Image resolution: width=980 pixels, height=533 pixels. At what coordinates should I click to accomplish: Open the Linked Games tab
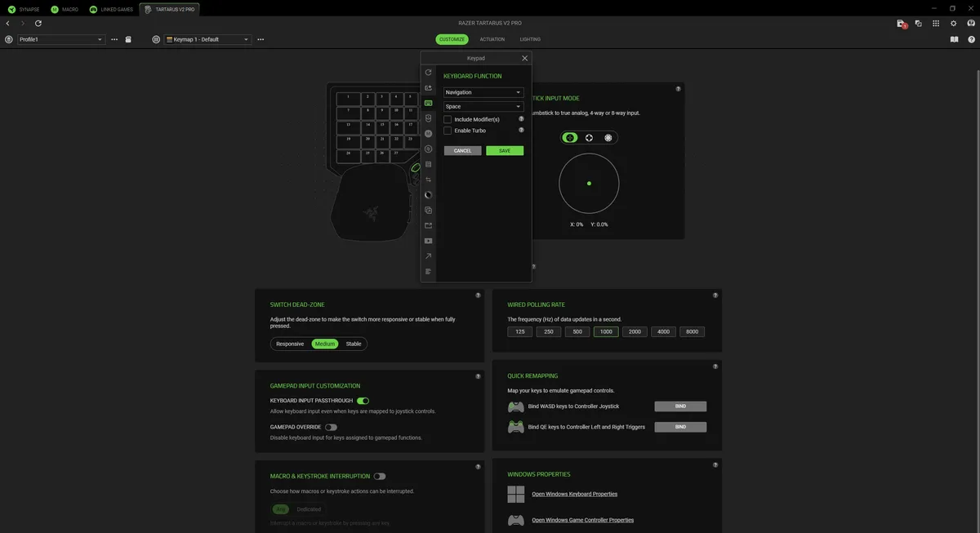coord(111,10)
